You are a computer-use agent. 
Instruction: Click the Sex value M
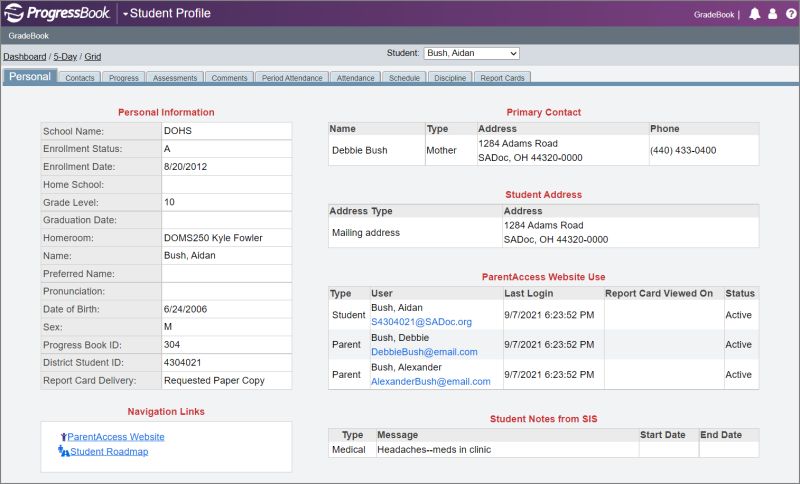point(168,327)
